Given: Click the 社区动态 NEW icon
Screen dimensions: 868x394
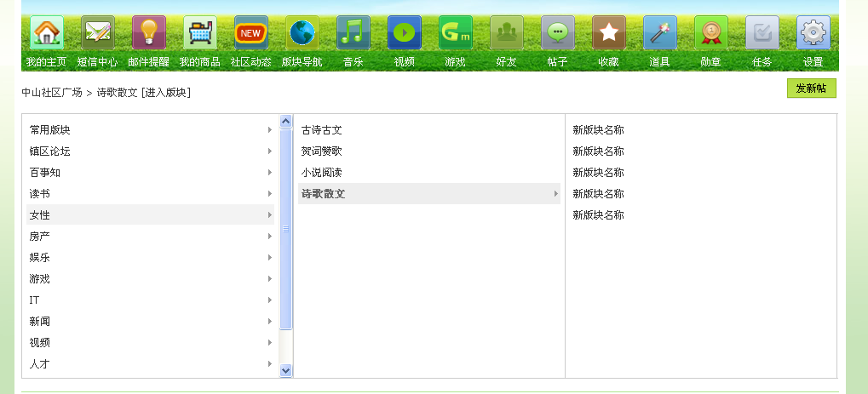Looking at the screenshot, I should coord(251,32).
